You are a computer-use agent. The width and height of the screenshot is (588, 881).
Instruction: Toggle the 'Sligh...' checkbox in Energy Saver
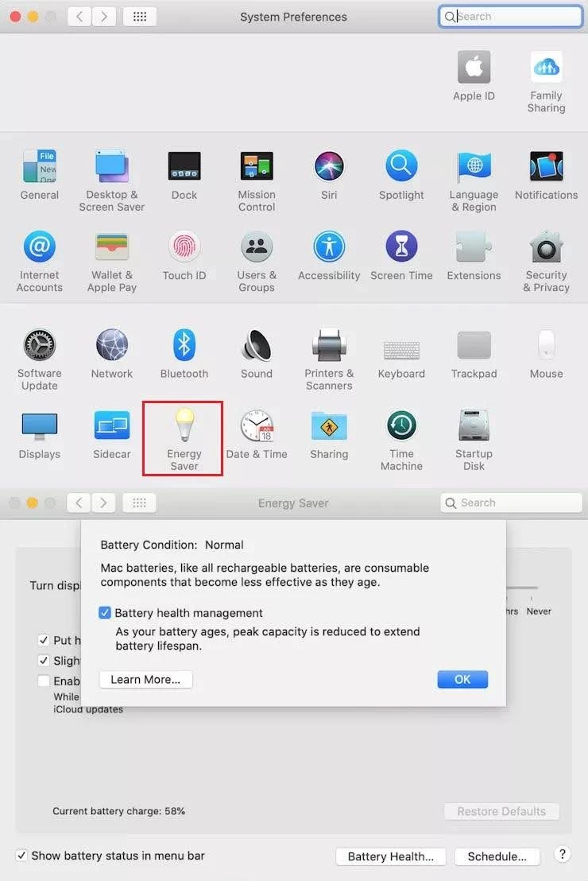point(43,660)
